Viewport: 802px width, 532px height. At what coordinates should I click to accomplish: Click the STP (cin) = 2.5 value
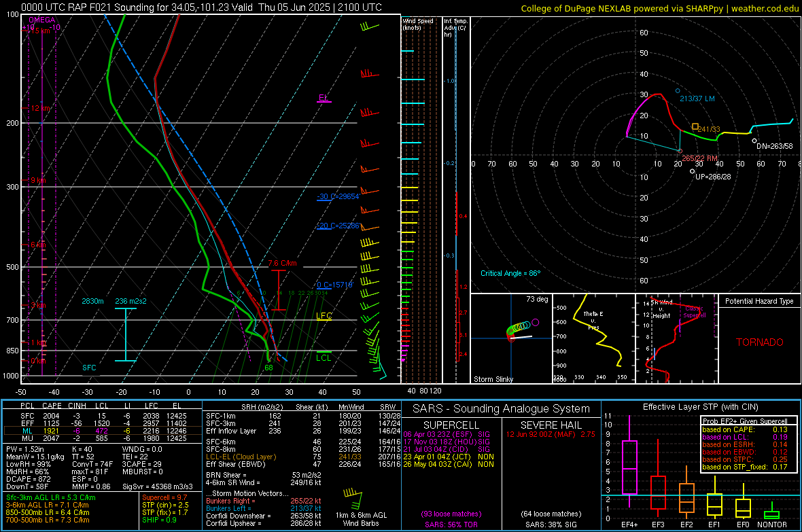(165, 505)
